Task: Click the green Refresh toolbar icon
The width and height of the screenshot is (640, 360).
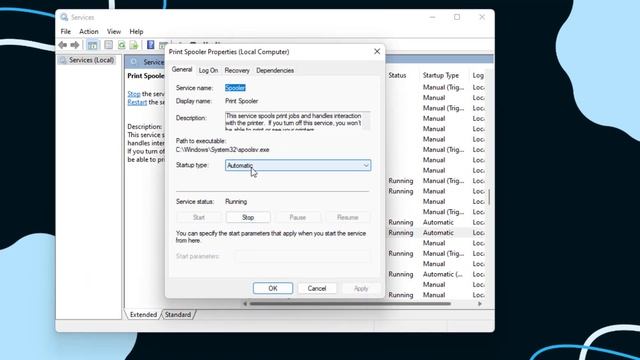Action: point(122,45)
